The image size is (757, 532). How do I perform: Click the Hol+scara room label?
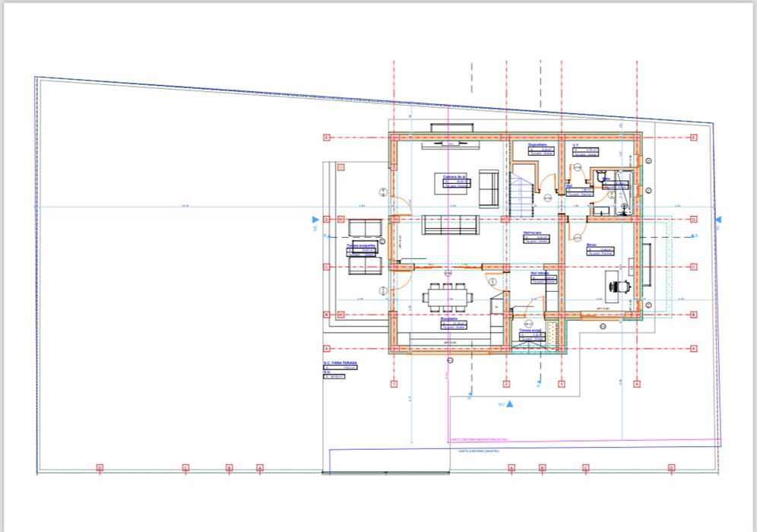click(x=533, y=233)
